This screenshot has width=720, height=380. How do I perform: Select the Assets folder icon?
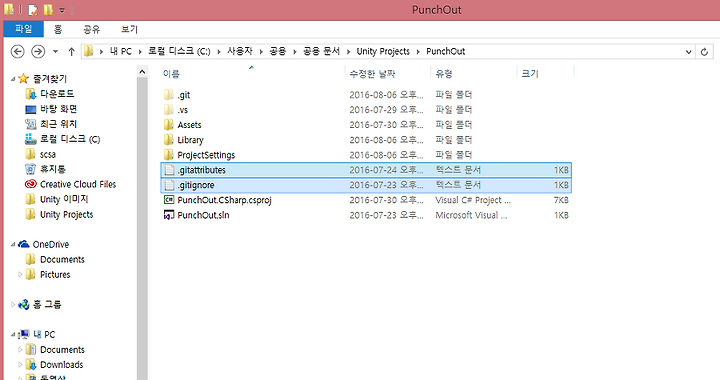(169, 125)
